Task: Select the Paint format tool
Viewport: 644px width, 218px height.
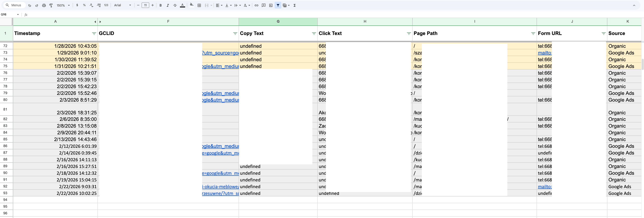Action: (x=51, y=5)
